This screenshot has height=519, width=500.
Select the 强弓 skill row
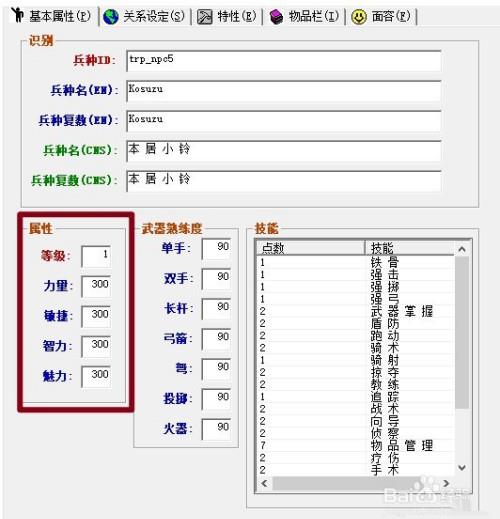[x=355, y=299]
